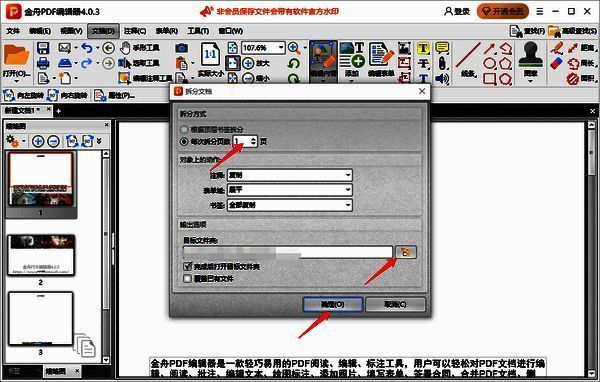The height and width of the screenshot is (382, 600).
Task: Click the camera snapshot icon
Action: [x=182, y=48]
